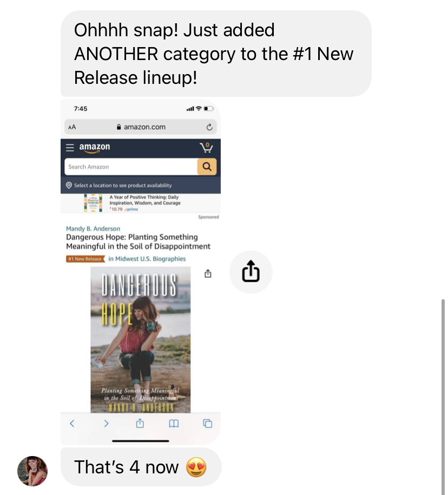Open the 'in Midwest U.S. Biographies' category link
Viewport: 448px width, 495px height.
pyautogui.click(x=147, y=259)
